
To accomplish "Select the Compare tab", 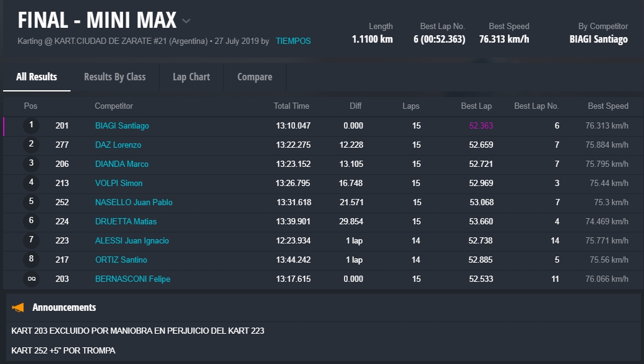I will [x=254, y=77].
